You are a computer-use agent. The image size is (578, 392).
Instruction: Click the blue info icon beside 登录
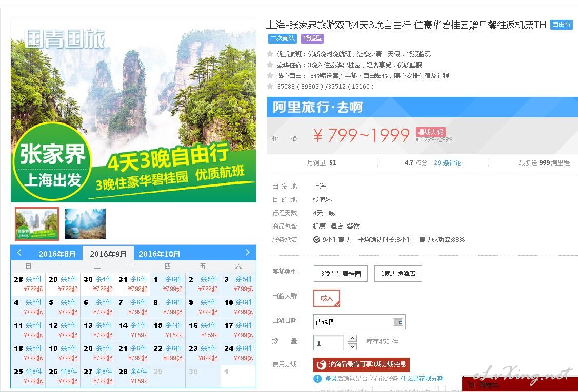(x=317, y=379)
